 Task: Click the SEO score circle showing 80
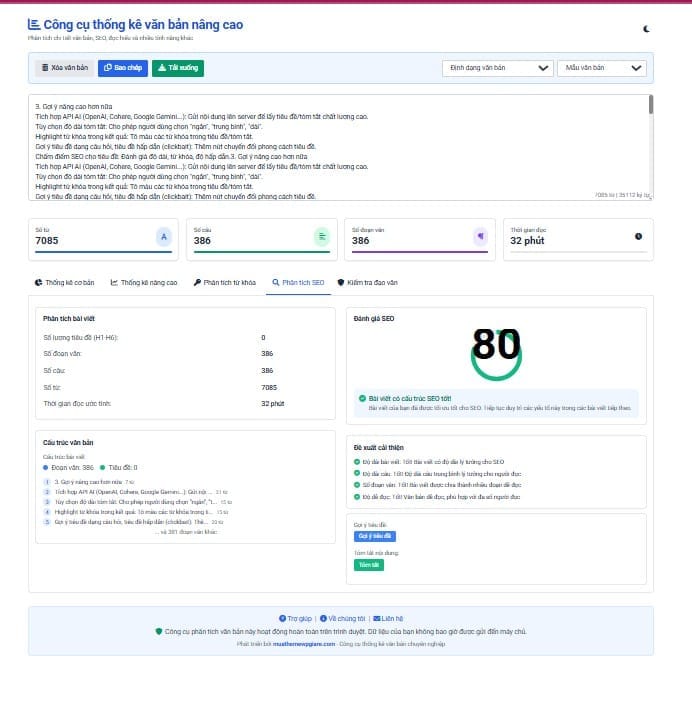(x=496, y=350)
